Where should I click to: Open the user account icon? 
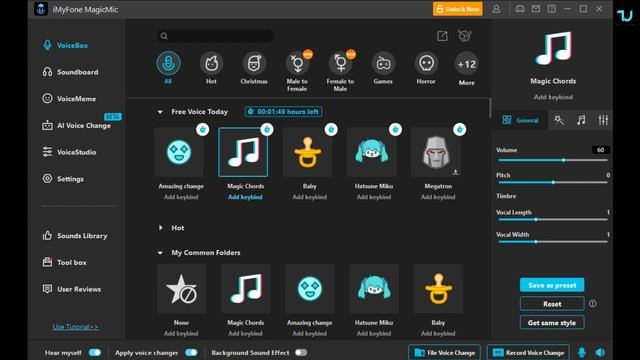pos(496,9)
